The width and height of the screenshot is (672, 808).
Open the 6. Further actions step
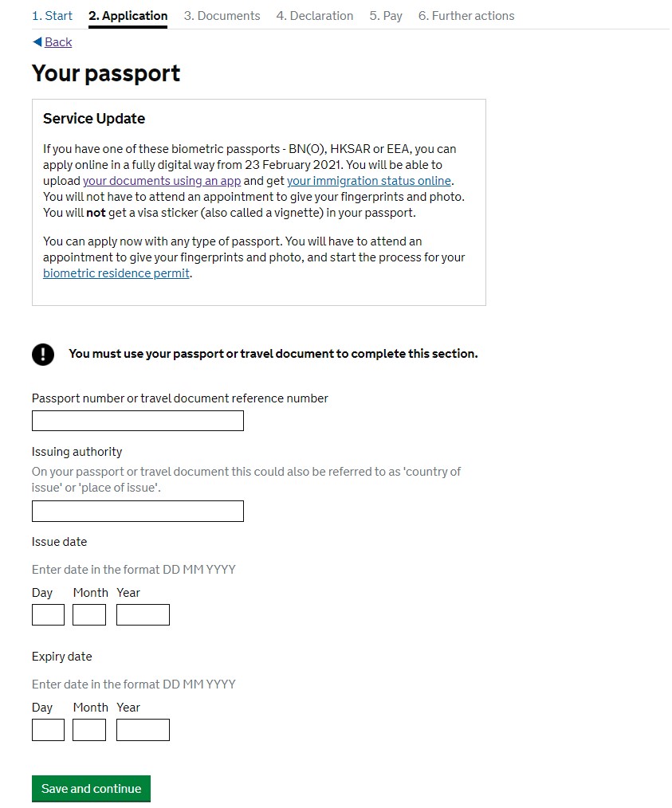point(466,16)
